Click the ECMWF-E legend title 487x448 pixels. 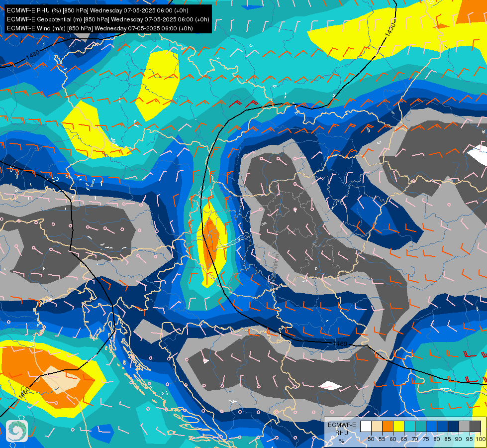pos(342,425)
